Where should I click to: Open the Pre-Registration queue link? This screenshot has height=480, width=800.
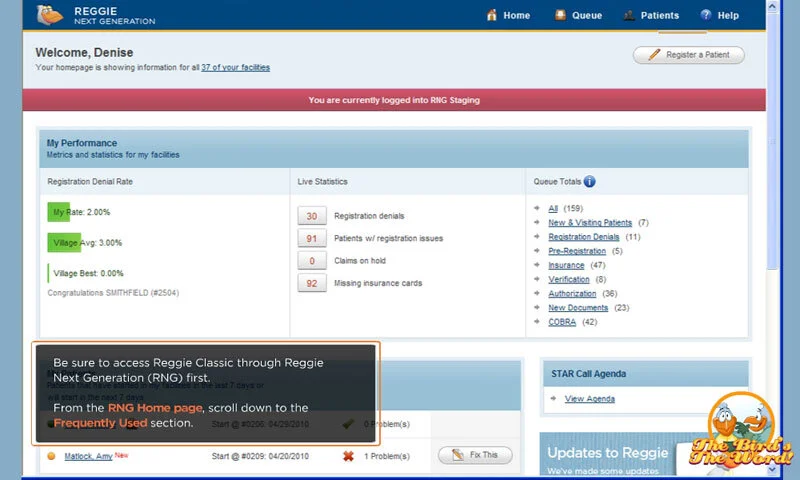click(577, 251)
